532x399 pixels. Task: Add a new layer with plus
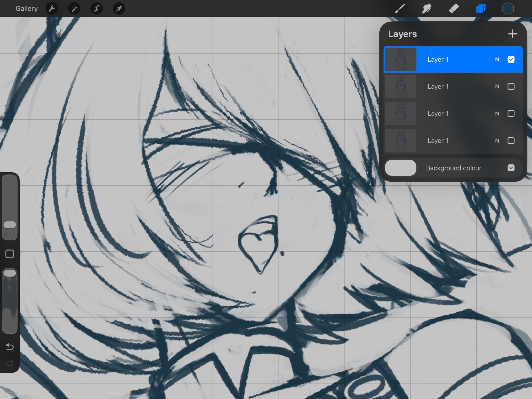coord(512,34)
